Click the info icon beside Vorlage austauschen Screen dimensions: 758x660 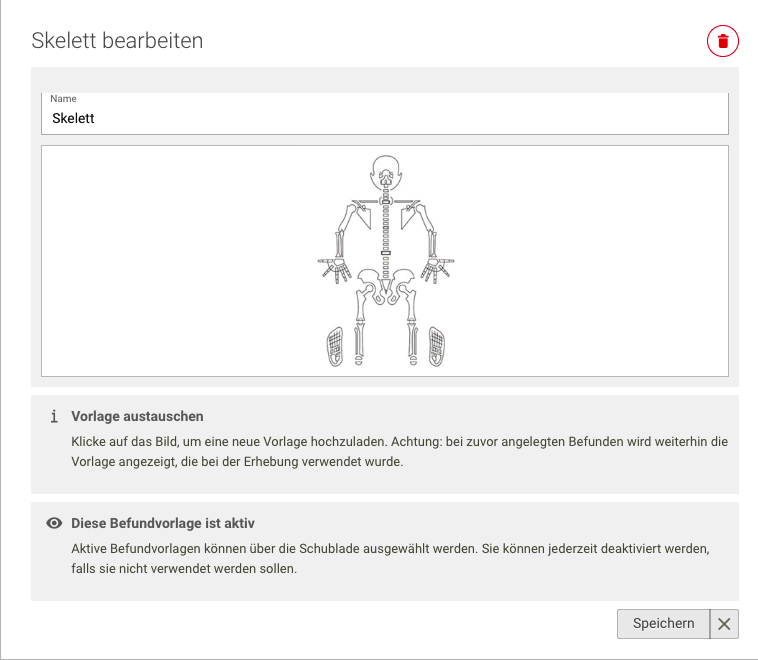54,416
